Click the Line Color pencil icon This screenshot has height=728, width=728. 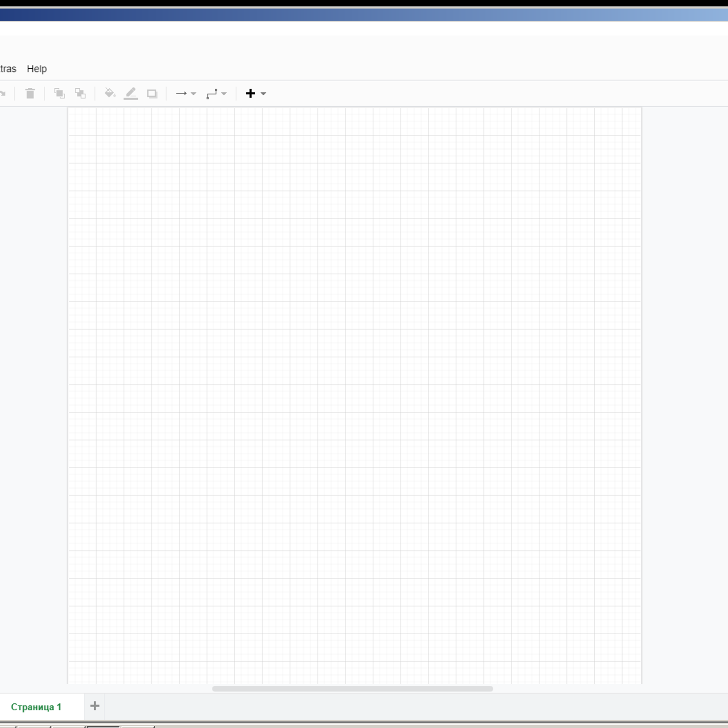tap(131, 93)
